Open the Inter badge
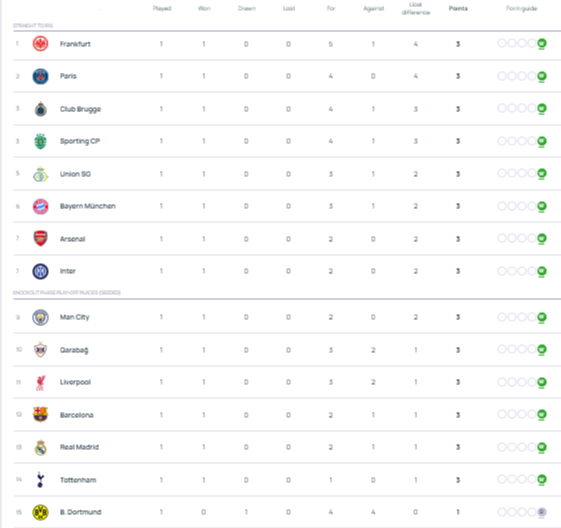 point(40,271)
